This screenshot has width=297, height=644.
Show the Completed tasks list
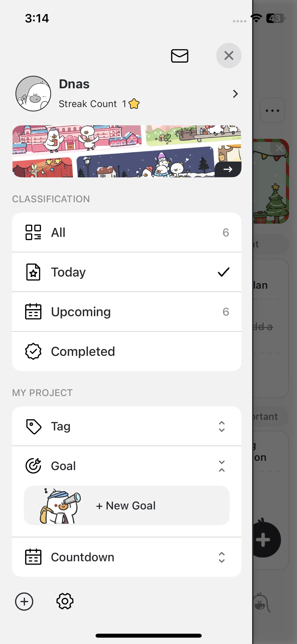[x=126, y=351]
